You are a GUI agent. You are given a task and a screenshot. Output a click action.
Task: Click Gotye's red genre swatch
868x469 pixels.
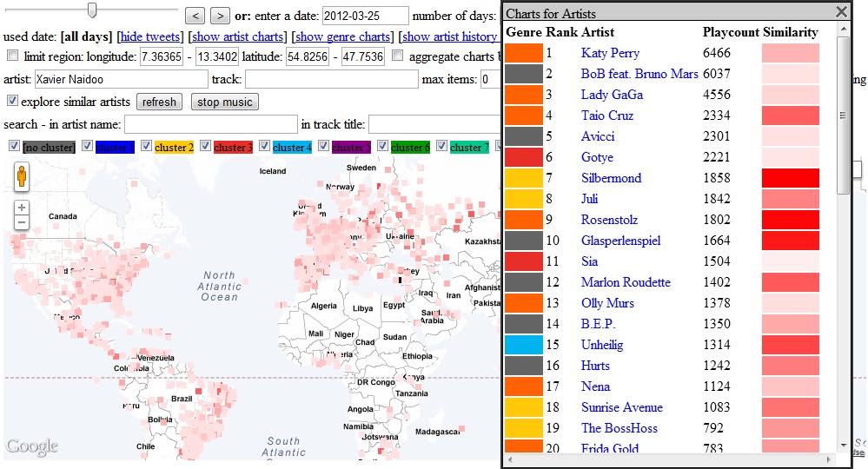click(x=524, y=157)
